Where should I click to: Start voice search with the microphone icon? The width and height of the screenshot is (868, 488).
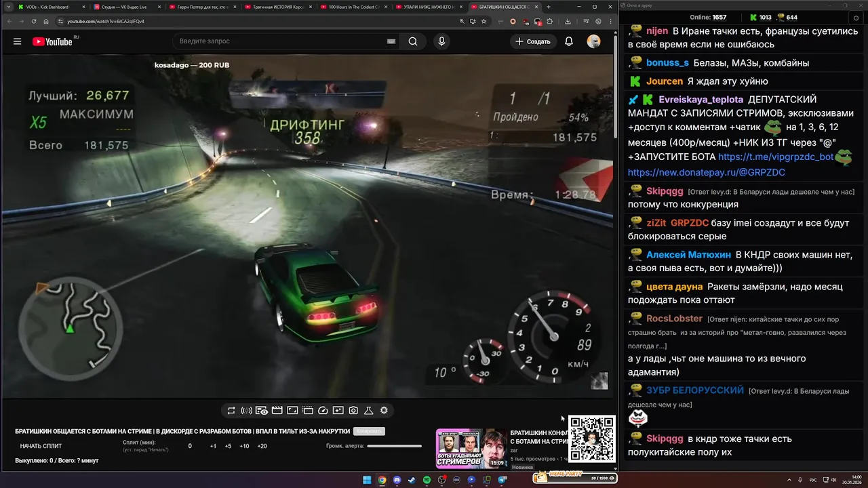tap(441, 41)
